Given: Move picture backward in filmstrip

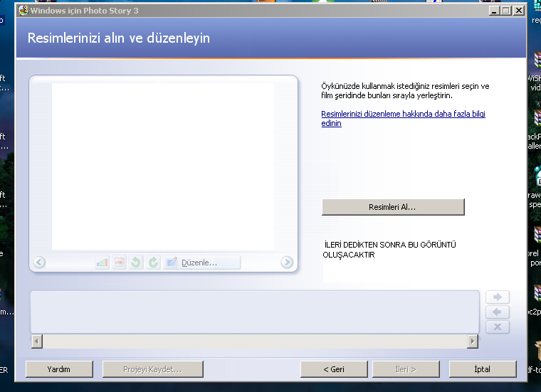Looking at the screenshot, I should pyautogui.click(x=498, y=312).
